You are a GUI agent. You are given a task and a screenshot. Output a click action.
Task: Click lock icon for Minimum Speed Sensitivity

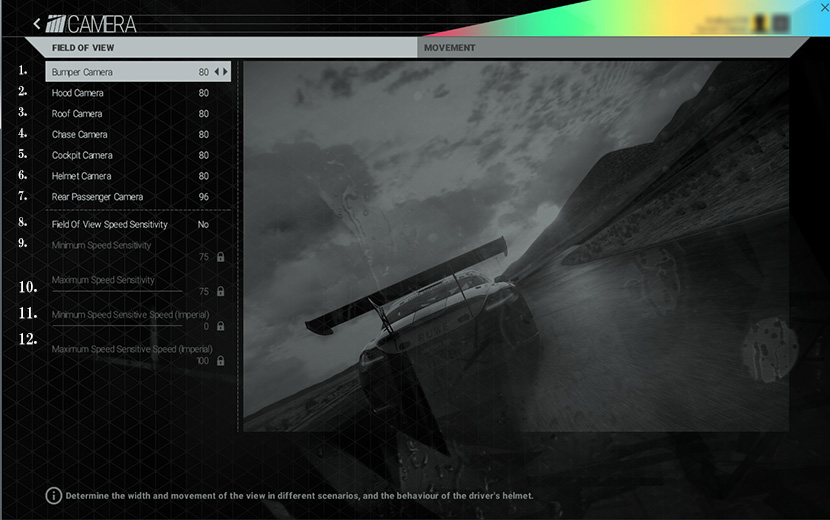coord(220,257)
